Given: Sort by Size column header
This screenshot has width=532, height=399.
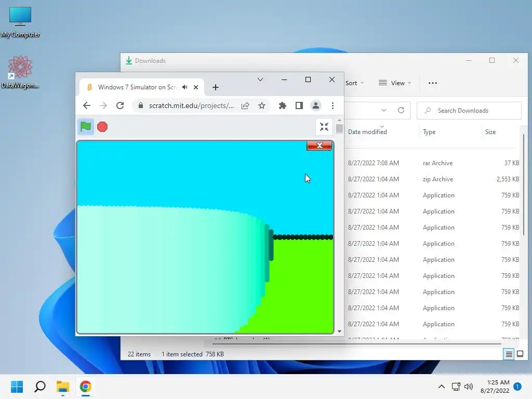Looking at the screenshot, I should (490, 132).
